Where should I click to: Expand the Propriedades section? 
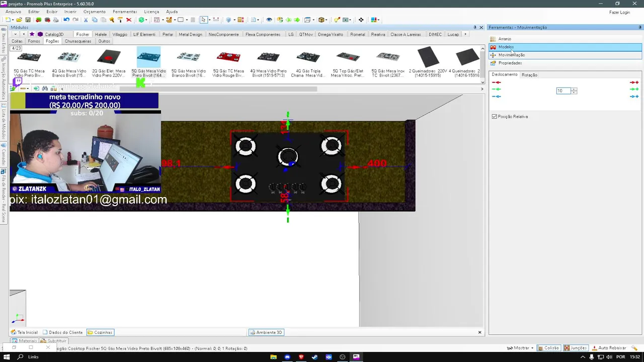point(565,63)
